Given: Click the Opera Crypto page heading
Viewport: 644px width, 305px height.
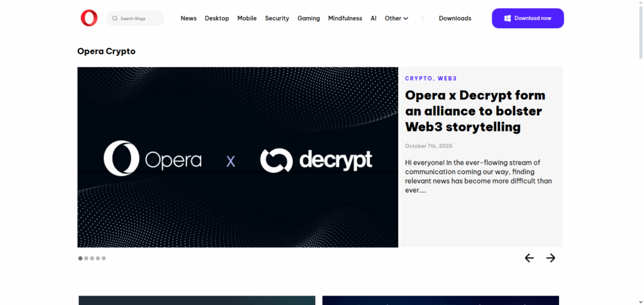Looking at the screenshot, I should 106,52.
